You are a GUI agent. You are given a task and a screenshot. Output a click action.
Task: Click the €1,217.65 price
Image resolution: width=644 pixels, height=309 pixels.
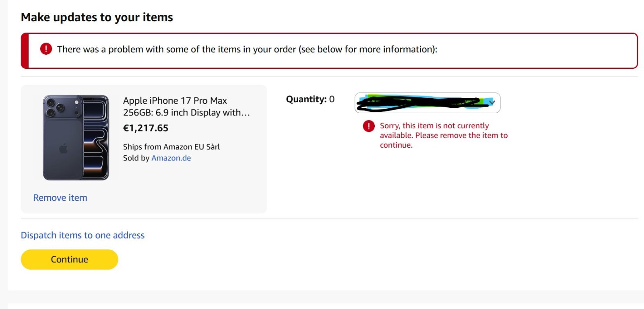coord(146,128)
